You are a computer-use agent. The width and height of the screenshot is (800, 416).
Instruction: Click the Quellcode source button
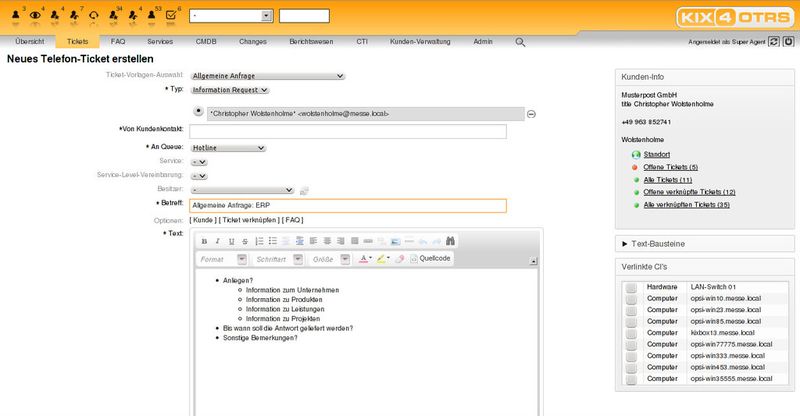coord(431,259)
